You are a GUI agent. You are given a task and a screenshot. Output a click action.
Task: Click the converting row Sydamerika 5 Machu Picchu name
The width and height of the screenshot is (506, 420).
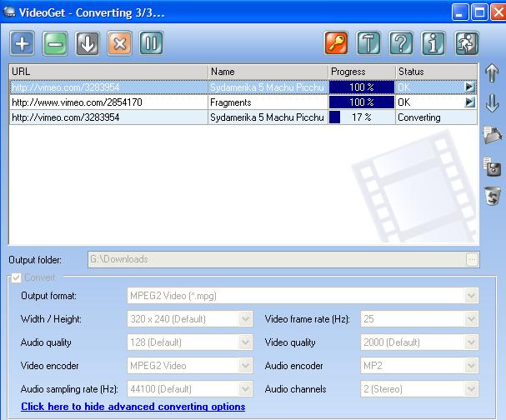click(x=267, y=117)
